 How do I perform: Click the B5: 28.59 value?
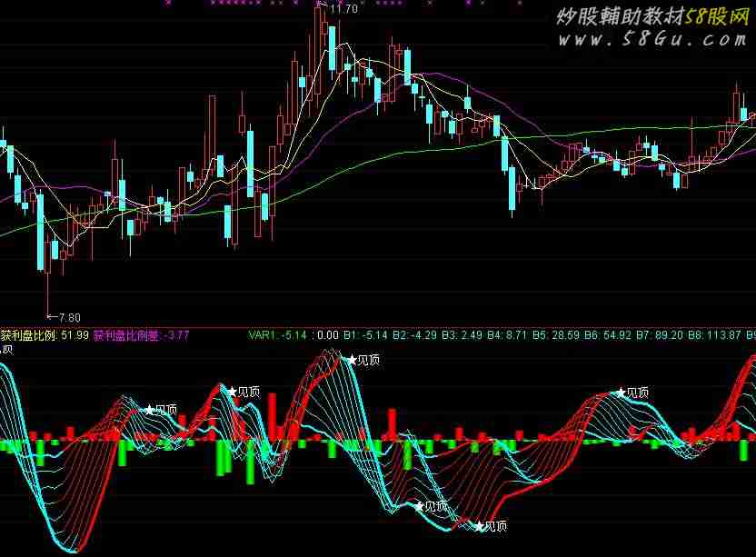(x=555, y=335)
